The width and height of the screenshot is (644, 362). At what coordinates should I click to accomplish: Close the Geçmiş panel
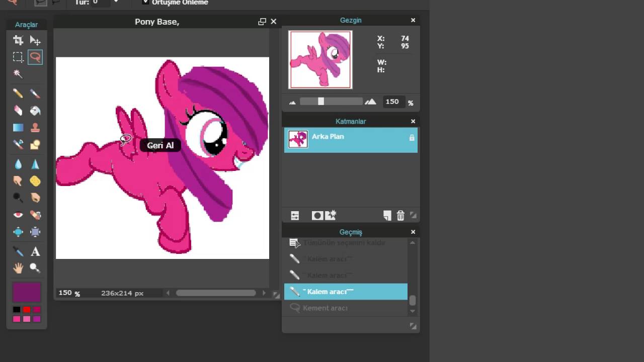(x=413, y=232)
